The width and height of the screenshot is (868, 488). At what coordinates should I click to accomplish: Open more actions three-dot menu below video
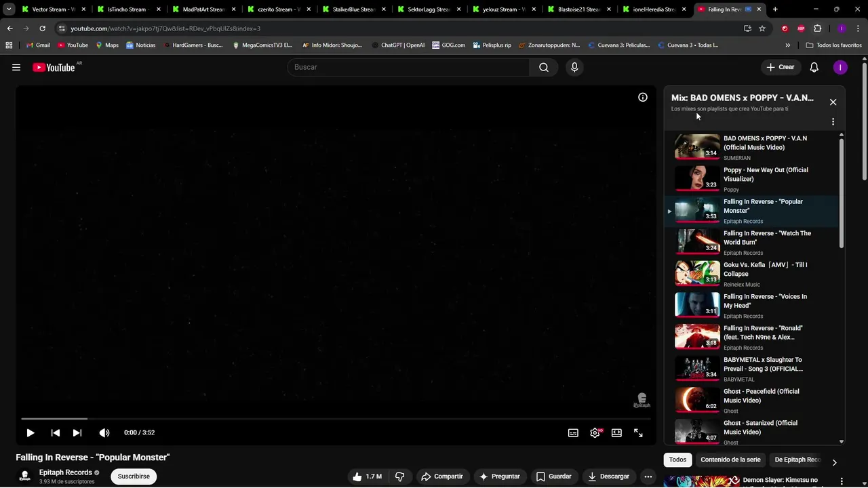click(648, 476)
